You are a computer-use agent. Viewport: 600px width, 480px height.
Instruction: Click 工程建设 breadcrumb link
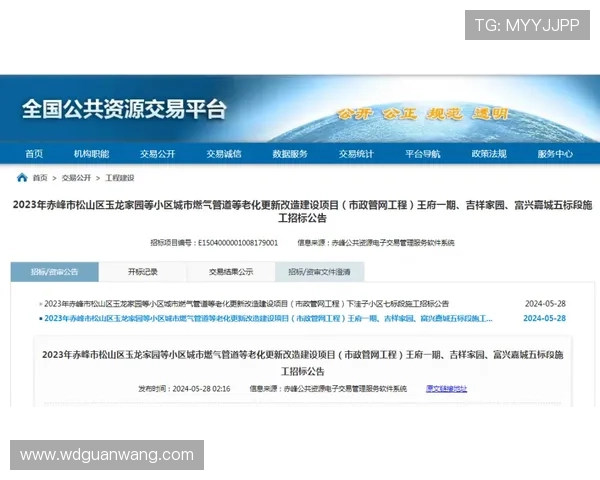120,178
